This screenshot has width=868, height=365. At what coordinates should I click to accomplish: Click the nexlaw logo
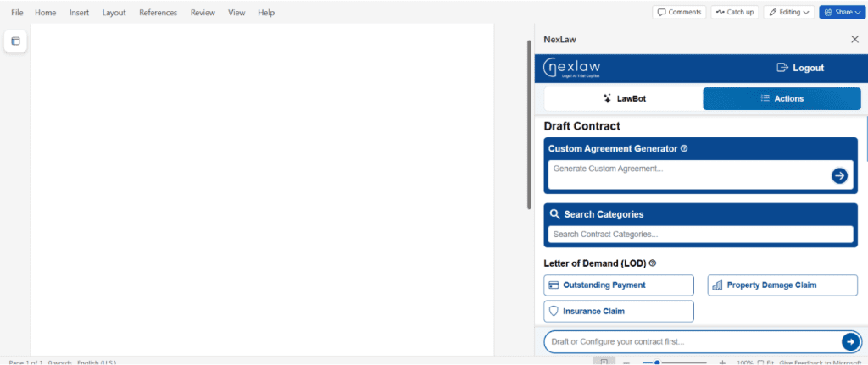tap(572, 68)
